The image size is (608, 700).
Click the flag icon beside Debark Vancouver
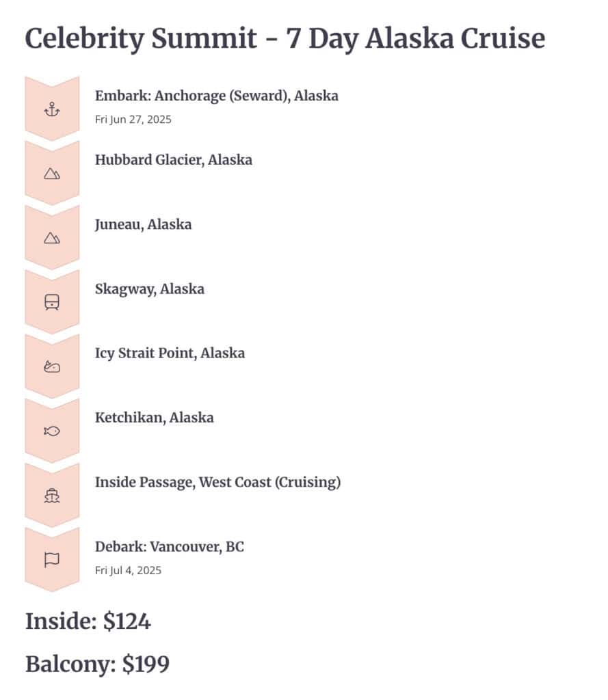pyautogui.click(x=52, y=560)
